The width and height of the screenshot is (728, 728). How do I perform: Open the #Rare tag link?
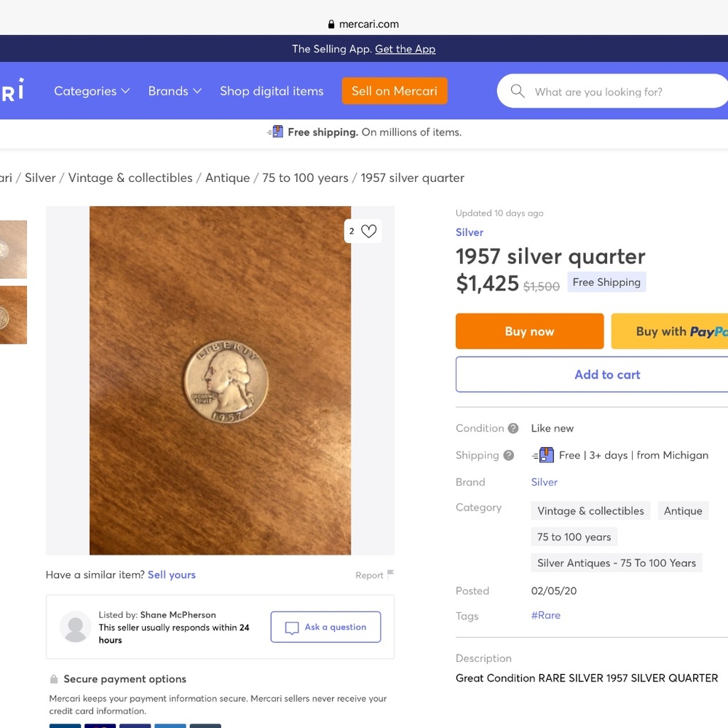pos(545,615)
